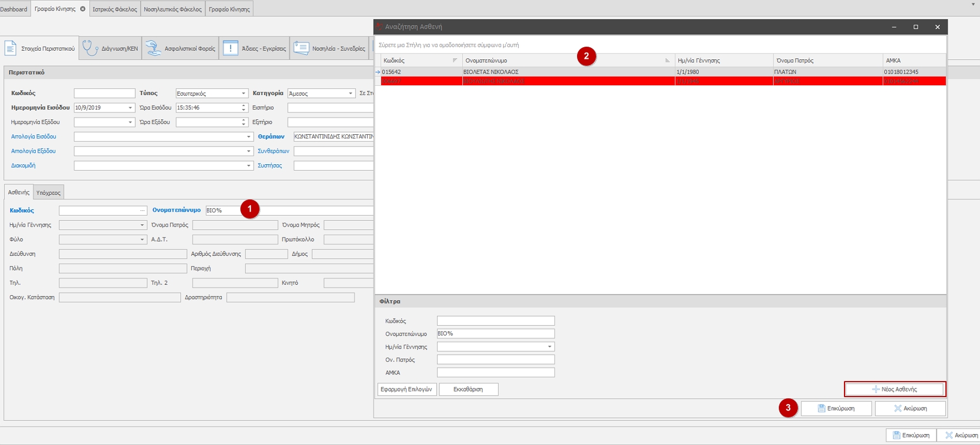The image size is (980, 445).
Task: Click the Εφαρμογή Επιλογών button
Action: [406, 389]
